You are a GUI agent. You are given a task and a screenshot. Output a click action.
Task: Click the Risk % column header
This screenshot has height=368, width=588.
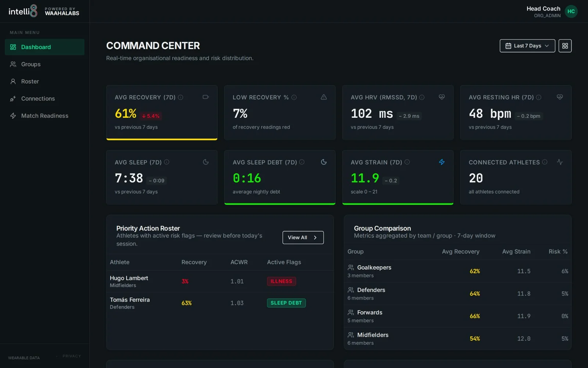558,252
